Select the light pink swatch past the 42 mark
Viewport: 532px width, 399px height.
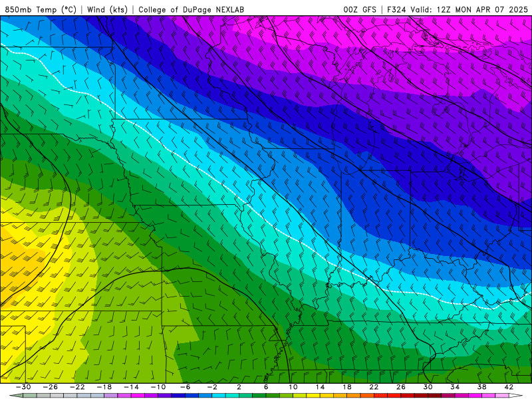coord(502,395)
